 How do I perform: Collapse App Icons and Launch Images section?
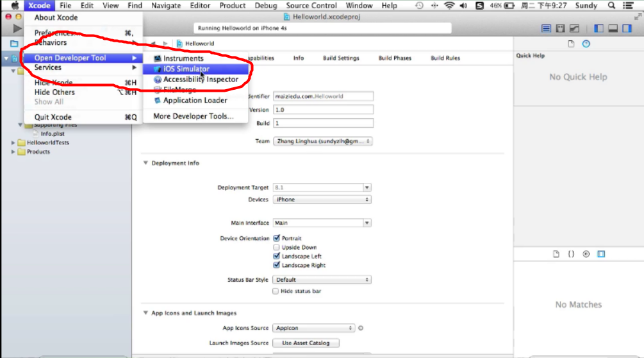(x=145, y=313)
